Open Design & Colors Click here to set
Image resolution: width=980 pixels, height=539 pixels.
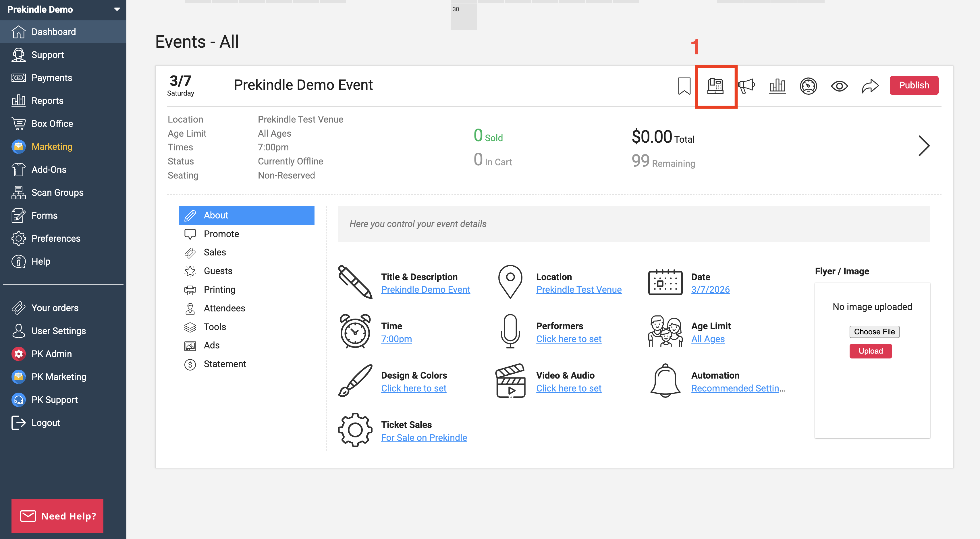pyautogui.click(x=414, y=389)
